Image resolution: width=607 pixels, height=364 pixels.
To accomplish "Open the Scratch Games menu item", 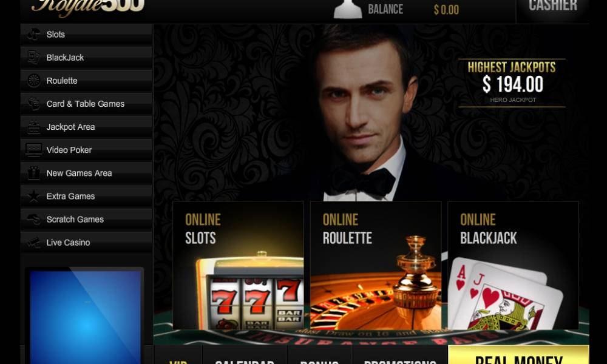I will pos(86,220).
